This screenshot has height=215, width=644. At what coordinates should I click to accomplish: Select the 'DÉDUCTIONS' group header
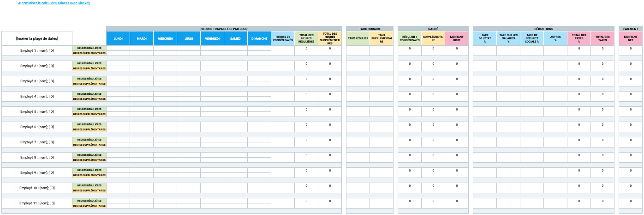(x=544, y=29)
